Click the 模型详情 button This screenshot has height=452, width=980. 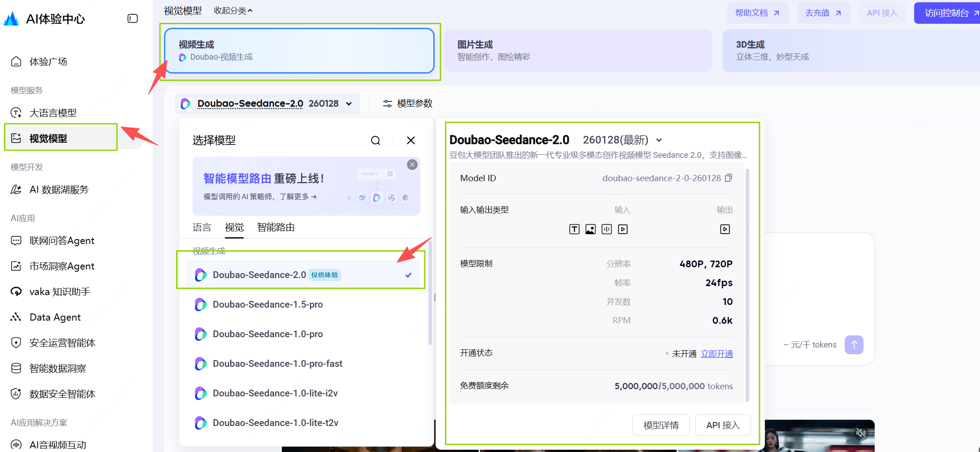(x=661, y=425)
